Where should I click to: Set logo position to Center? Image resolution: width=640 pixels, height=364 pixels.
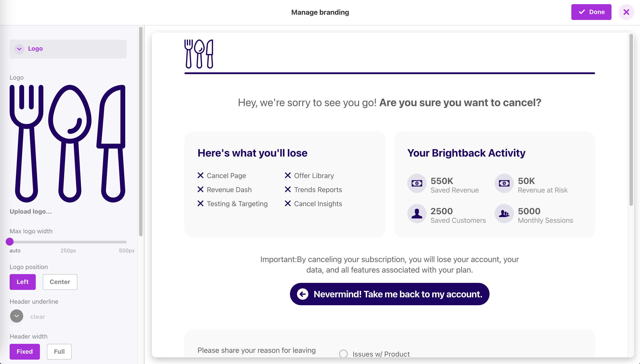[x=60, y=282]
